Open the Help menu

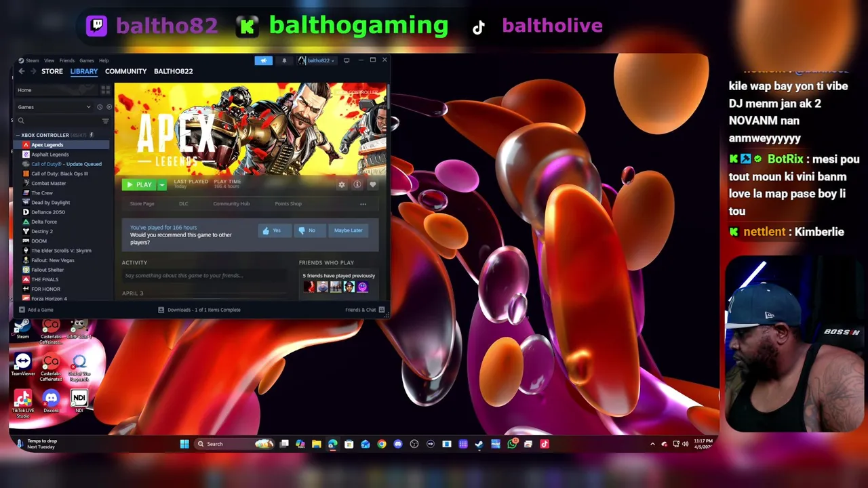point(104,60)
